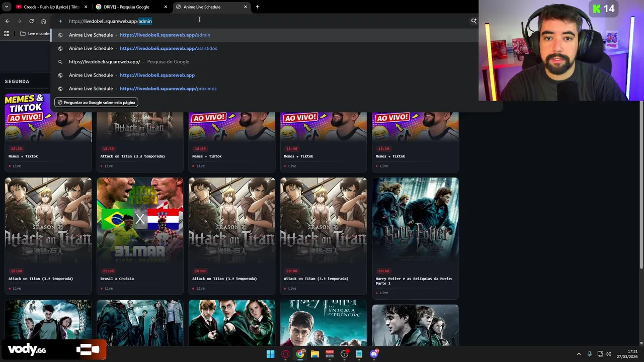
Task: Click the address bar URL field
Action: coord(262,21)
